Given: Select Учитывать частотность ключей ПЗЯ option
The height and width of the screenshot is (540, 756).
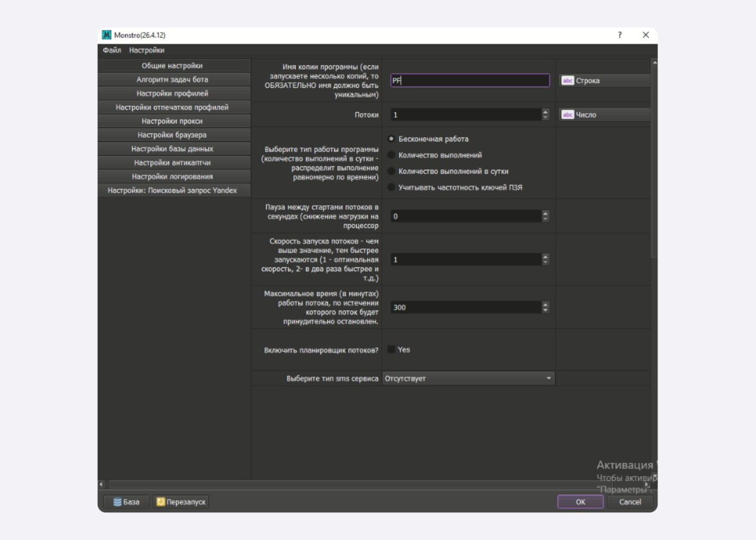Looking at the screenshot, I should coord(392,188).
